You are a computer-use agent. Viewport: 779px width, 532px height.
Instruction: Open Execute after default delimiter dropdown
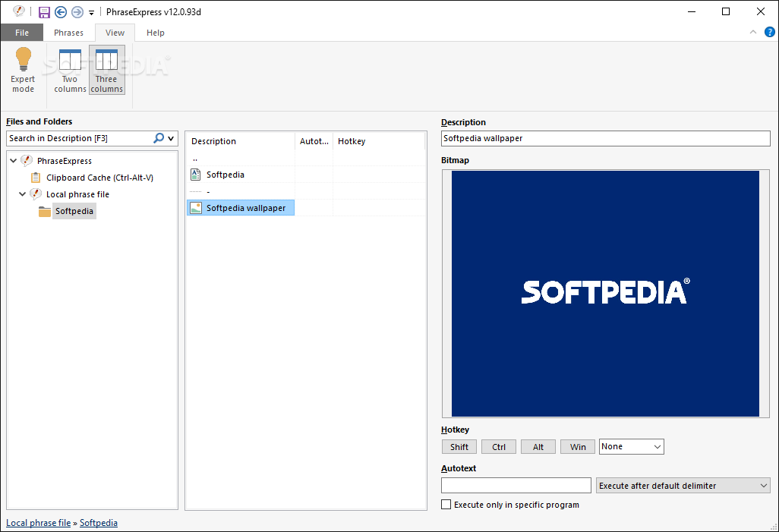click(683, 485)
